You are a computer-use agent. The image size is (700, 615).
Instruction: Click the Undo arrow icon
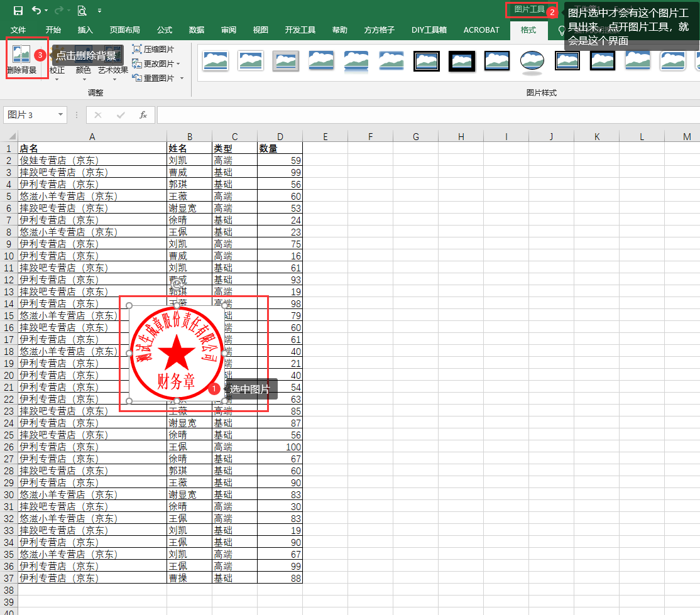pyautogui.click(x=36, y=10)
